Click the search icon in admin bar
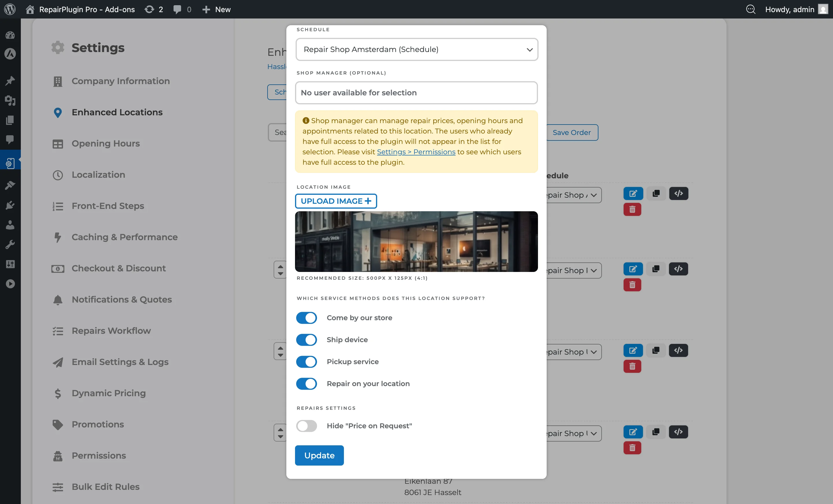This screenshot has width=833, height=504. pos(751,9)
